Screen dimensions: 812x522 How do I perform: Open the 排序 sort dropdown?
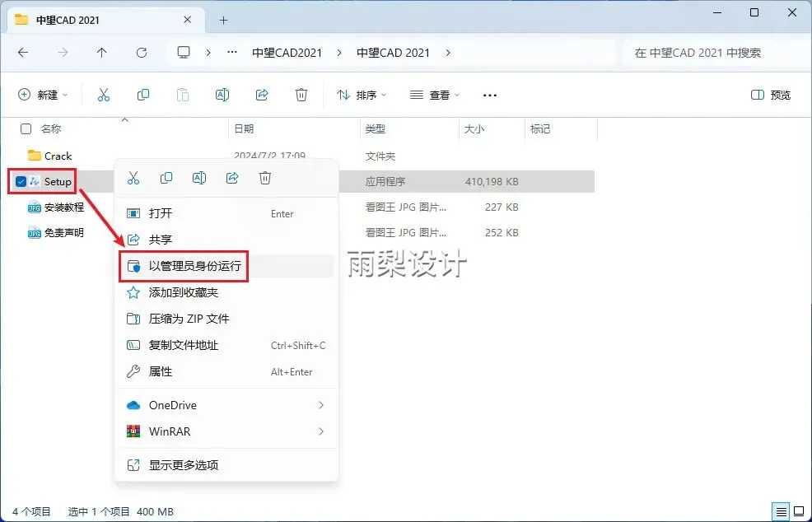(x=362, y=95)
